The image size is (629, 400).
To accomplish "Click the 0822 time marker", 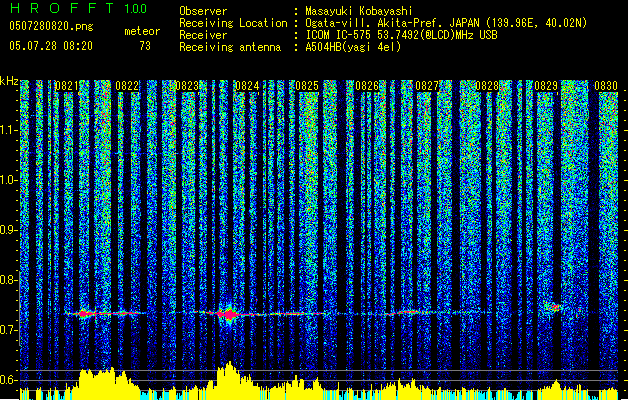I will click(127, 86).
